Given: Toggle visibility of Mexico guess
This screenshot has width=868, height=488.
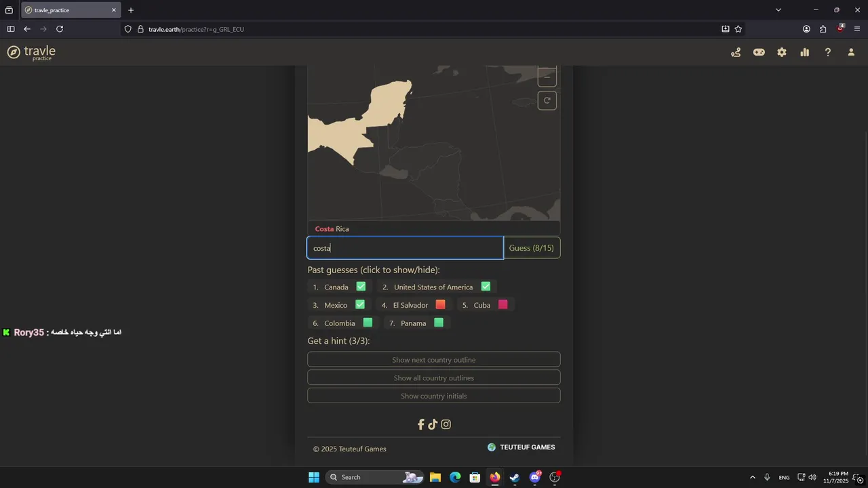Looking at the screenshot, I should [339, 305].
